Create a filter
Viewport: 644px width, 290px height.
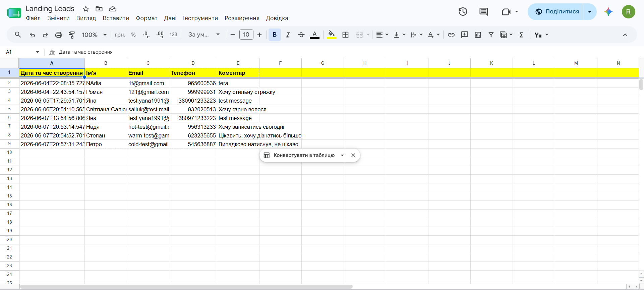491,35
